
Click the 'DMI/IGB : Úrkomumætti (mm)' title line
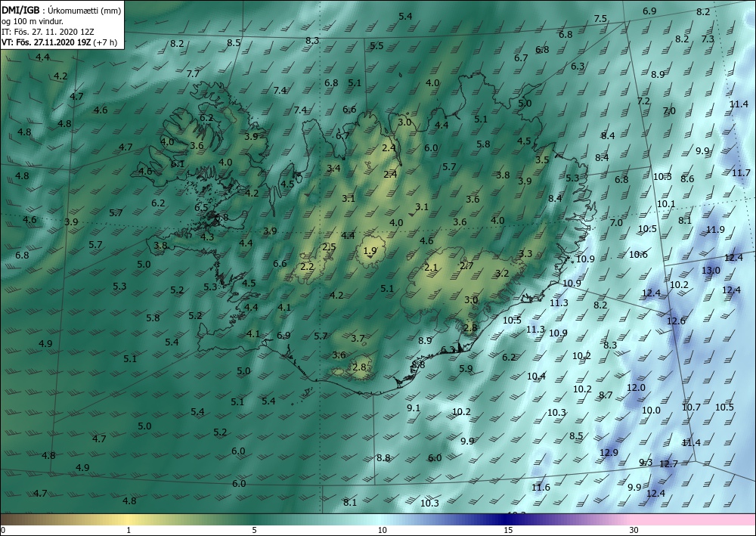click(x=61, y=10)
